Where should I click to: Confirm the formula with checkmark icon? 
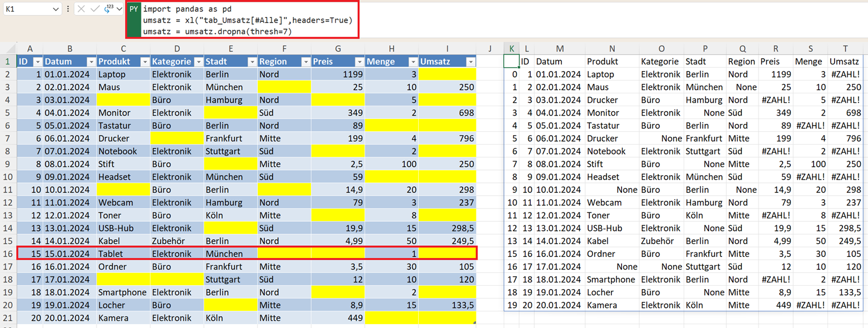[94, 9]
